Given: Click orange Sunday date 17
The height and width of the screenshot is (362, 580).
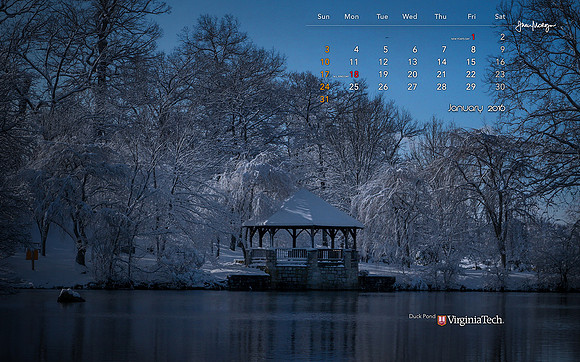Looking at the screenshot, I should click(x=325, y=74).
